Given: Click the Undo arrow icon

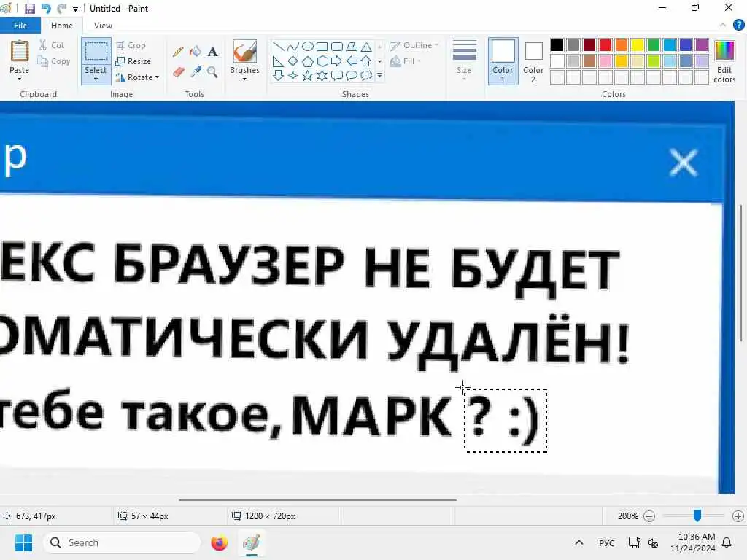Looking at the screenshot, I should [x=46, y=9].
